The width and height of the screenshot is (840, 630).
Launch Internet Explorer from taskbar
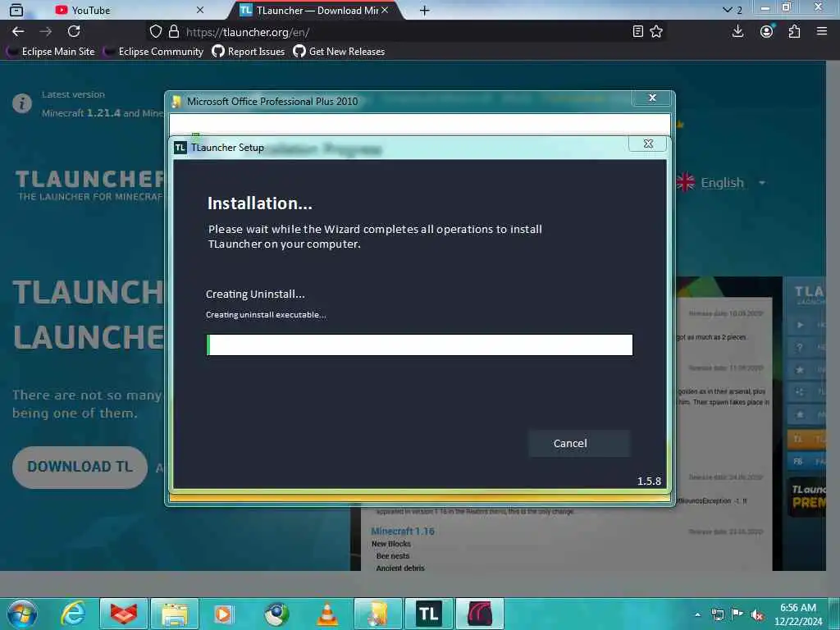pyautogui.click(x=73, y=614)
